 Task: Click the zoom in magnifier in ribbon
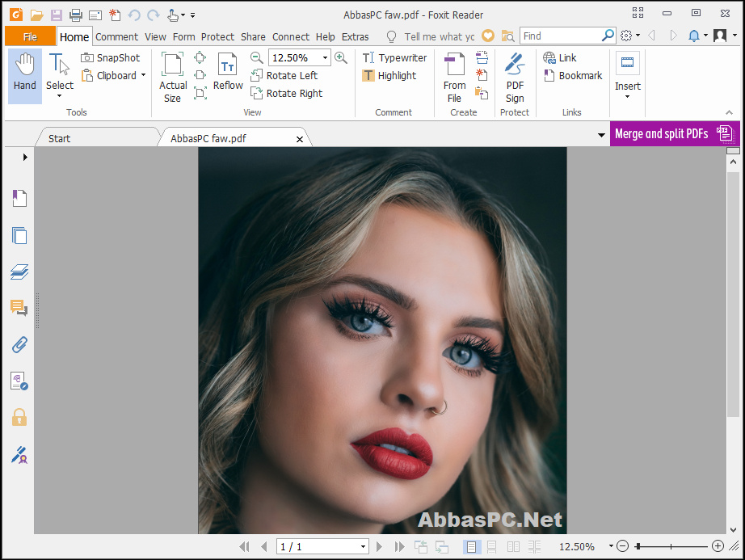[341, 58]
